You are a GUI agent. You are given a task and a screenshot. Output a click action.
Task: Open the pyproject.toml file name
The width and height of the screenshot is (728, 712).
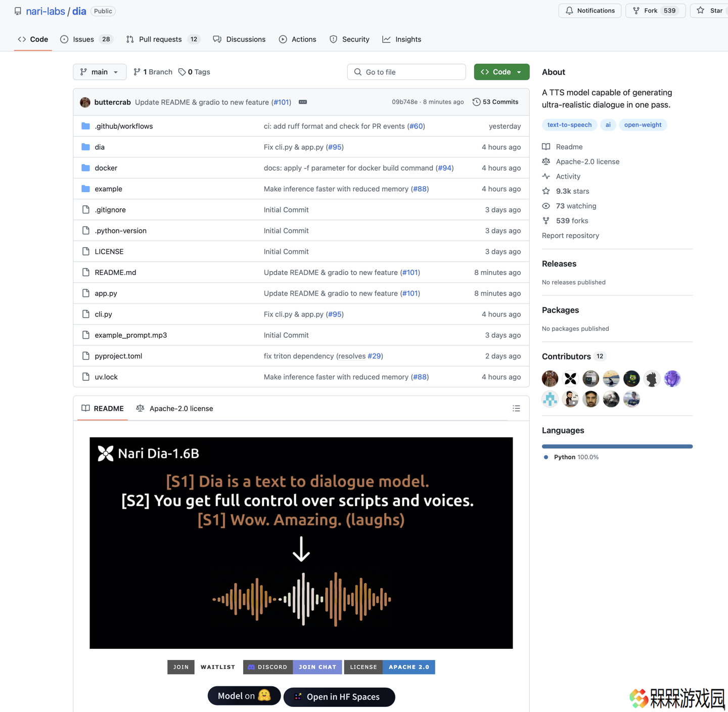click(118, 356)
